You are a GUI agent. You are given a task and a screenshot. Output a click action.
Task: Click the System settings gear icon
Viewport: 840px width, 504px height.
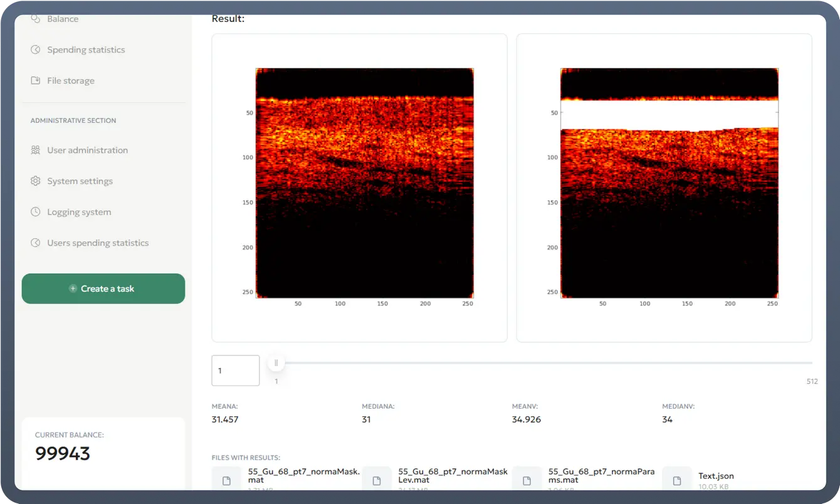[x=36, y=181]
